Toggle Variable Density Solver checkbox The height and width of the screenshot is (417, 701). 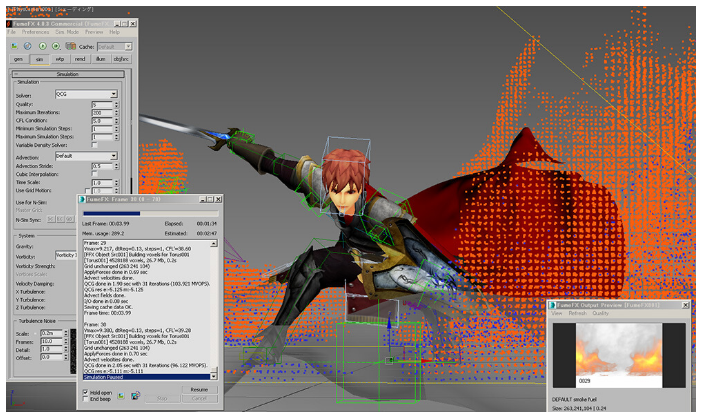(x=94, y=145)
